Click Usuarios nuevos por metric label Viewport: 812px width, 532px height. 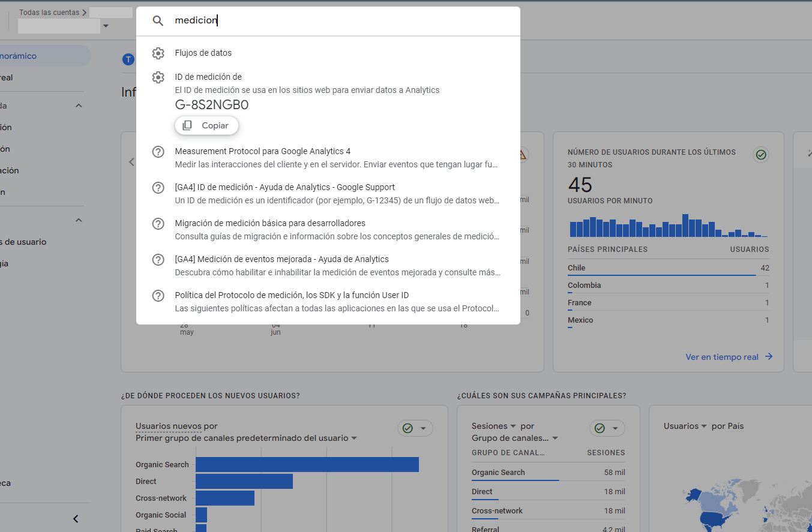pos(176,426)
